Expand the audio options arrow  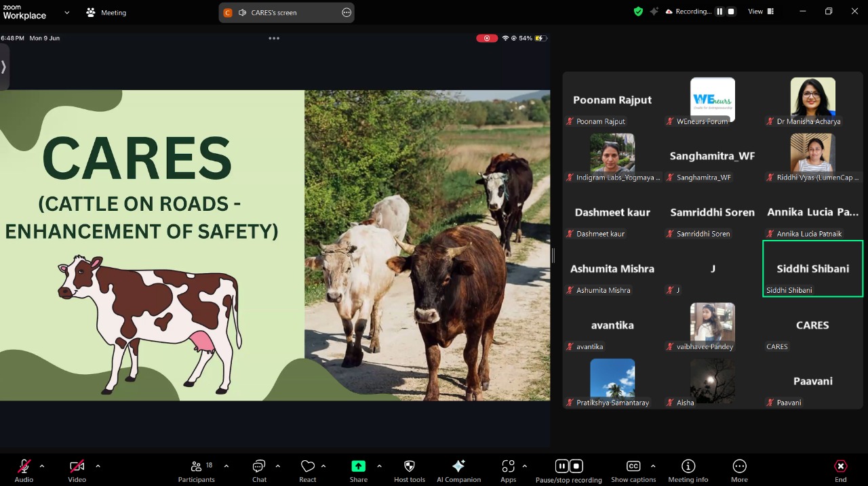point(42,466)
